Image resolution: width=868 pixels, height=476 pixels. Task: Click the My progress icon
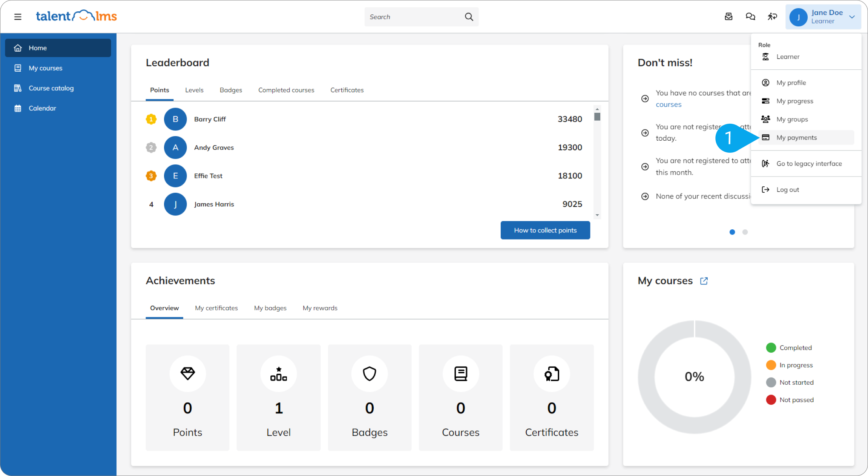(x=765, y=101)
